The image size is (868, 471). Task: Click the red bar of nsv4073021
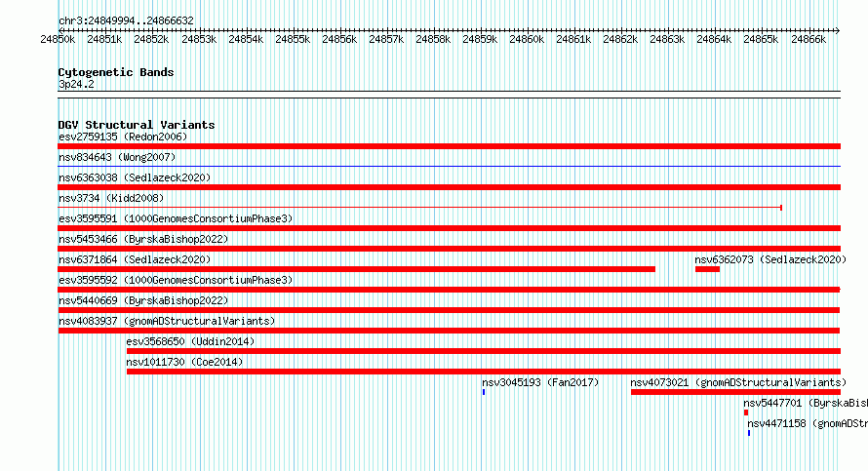coord(735,392)
